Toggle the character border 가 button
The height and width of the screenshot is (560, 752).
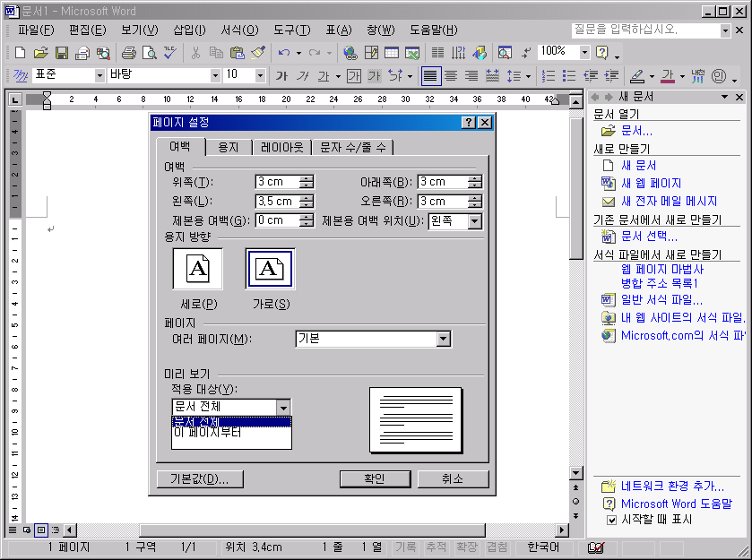coord(354,76)
